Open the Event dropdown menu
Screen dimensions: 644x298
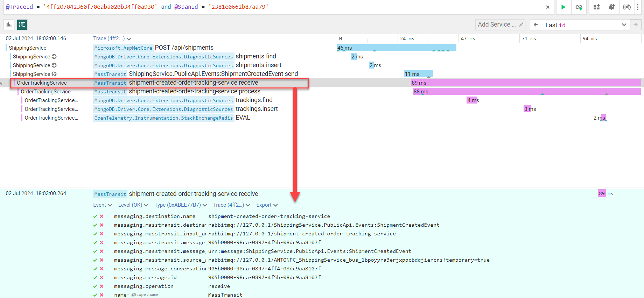(103, 205)
